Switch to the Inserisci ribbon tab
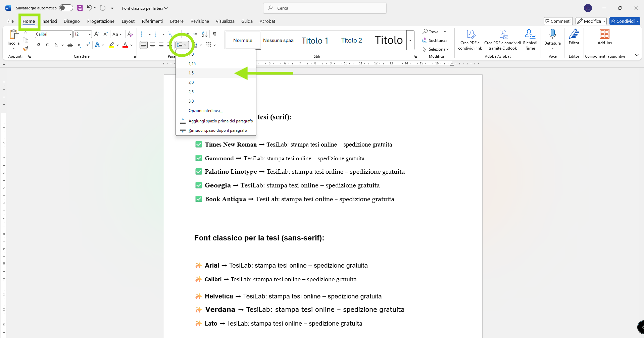The width and height of the screenshot is (644, 338). (49, 21)
